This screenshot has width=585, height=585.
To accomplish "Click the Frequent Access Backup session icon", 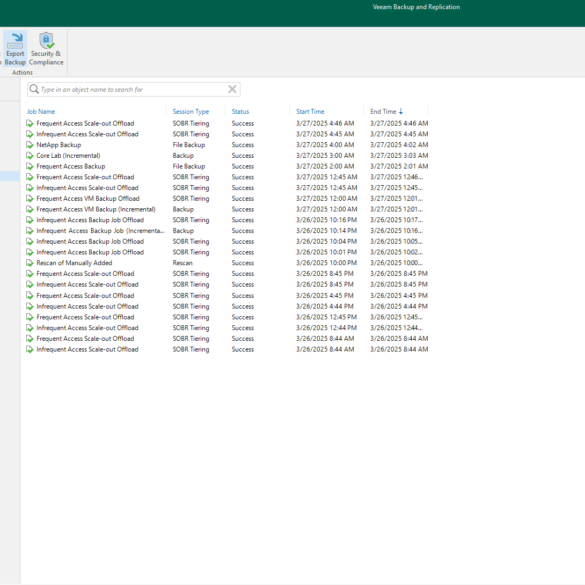I will pos(30,166).
